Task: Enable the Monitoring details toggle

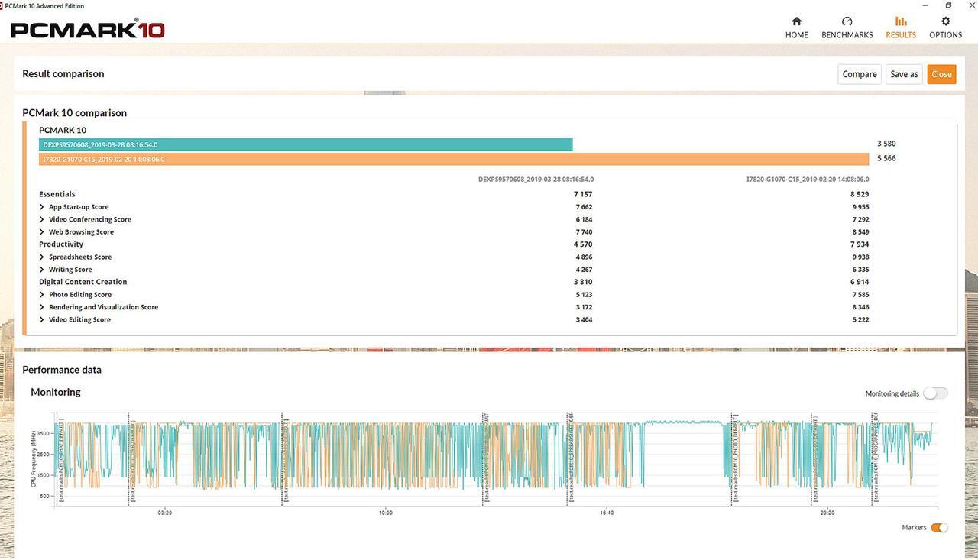Action: (x=935, y=393)
